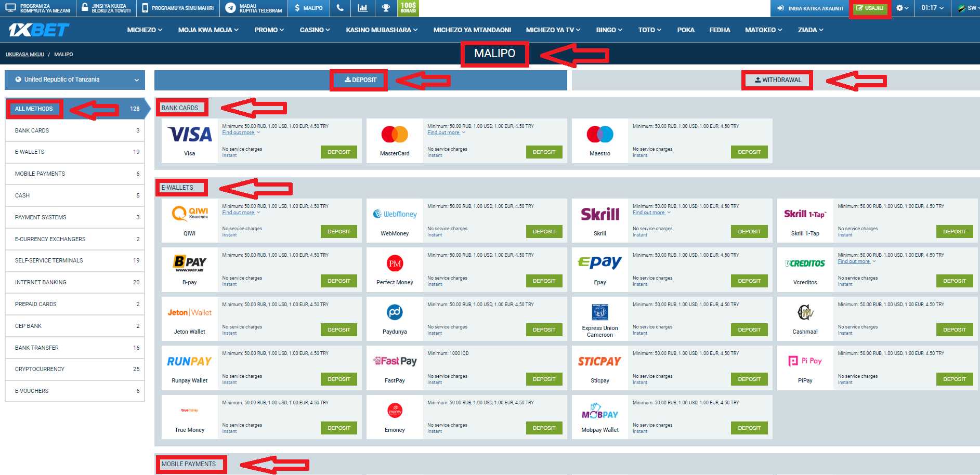Open the phone callback icon
Image resolution: width=980 pixels, height=475 pixels.
pos(340,8)
